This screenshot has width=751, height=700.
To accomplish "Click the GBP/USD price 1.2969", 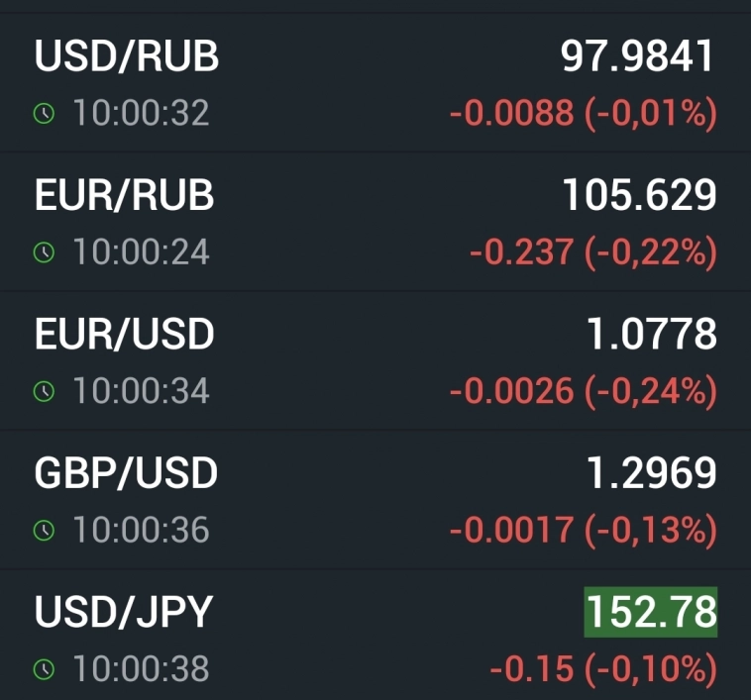I will coord(652,474).
